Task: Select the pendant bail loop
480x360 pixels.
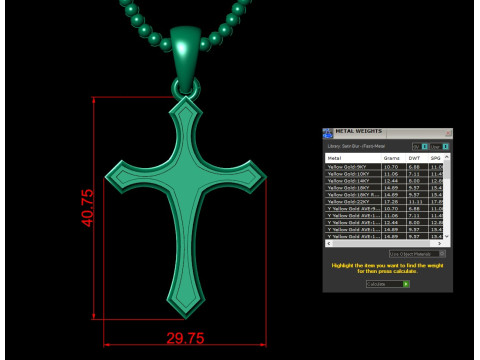Action: tap(186, 60)
